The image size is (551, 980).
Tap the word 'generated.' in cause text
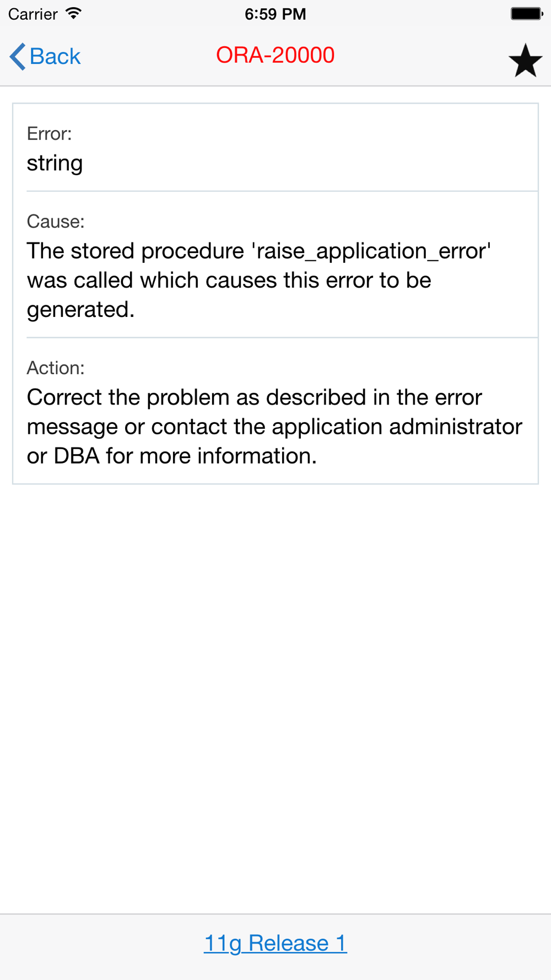80,310
